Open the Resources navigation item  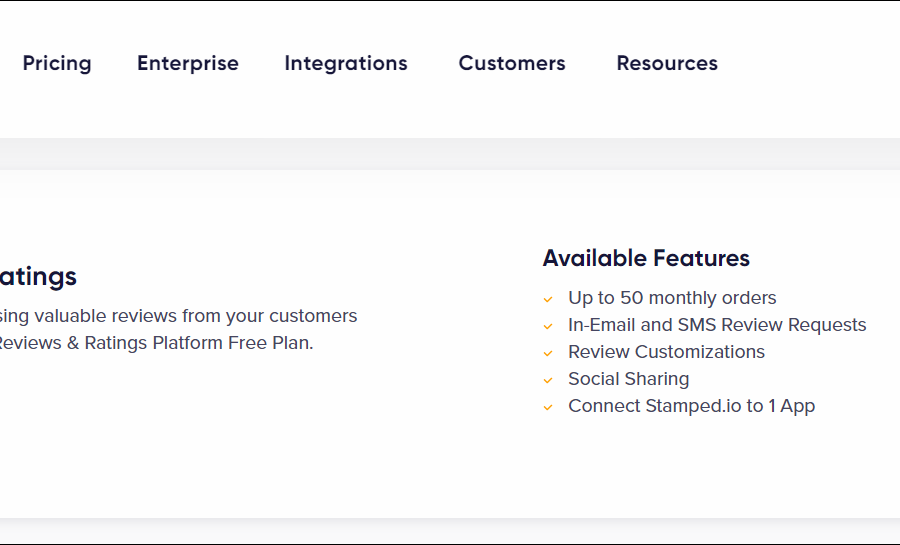click(x=667, y=63)
